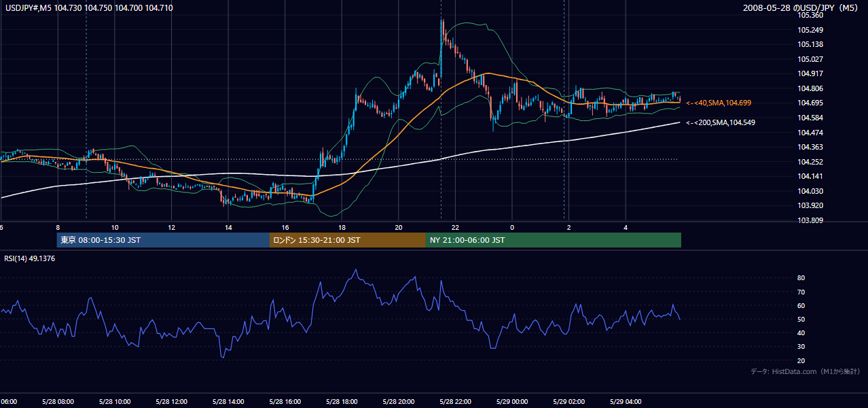The image size is (868, 408).
Task: Click the 5/28 10:00 time label
Action: coord(115,401)
